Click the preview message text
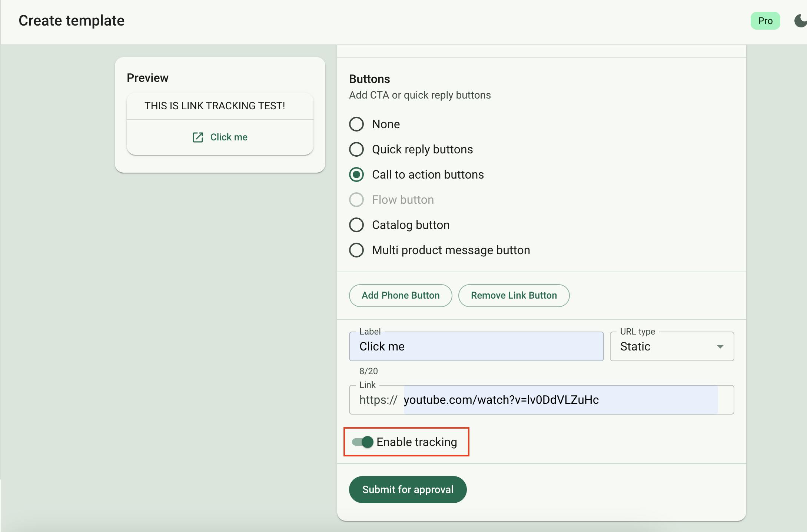807x532 pixels. coord(215,106)
